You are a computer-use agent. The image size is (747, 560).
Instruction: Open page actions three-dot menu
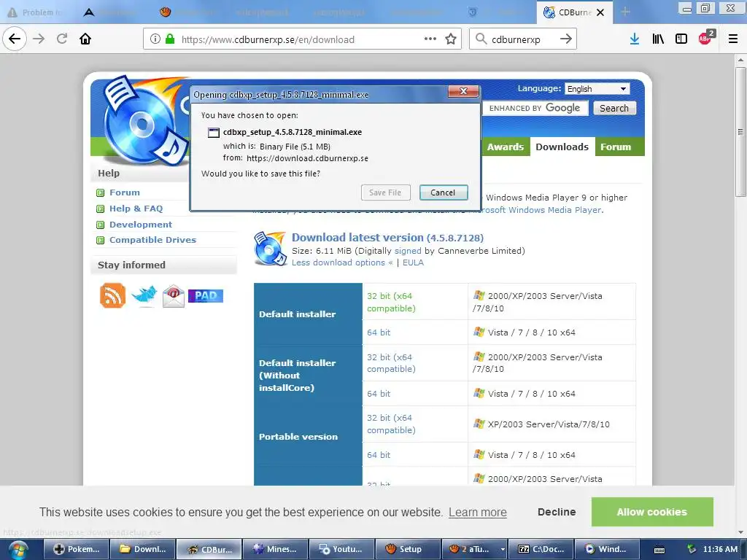pyautogui.click(x=430, y=39)
